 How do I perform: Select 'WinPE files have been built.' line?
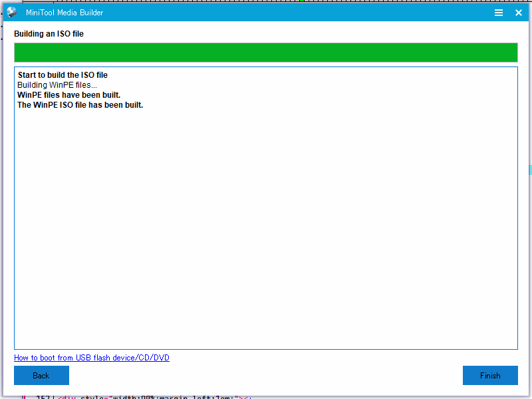tap(69, 95)
